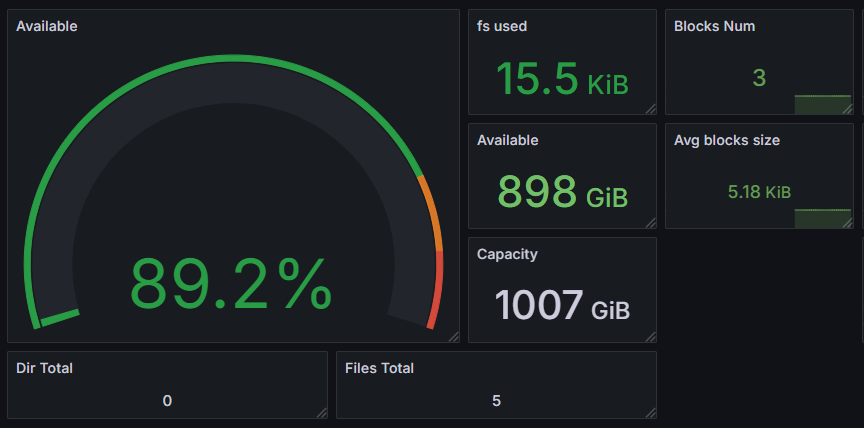864x428 pixels.
Task: Click the resize handle of the large gauge panel
Action: click(454, 337)
